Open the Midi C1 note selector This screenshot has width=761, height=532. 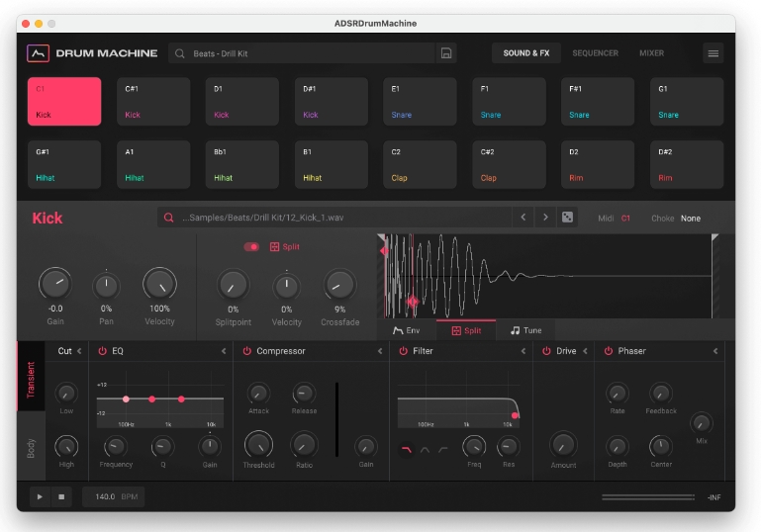tap(625, 219)
